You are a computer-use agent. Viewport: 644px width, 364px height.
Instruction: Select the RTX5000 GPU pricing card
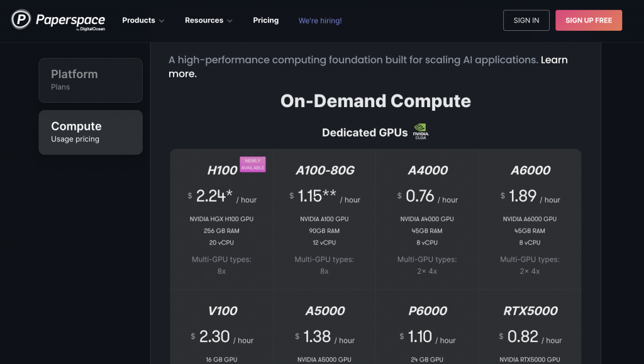[x=530, y=327]
